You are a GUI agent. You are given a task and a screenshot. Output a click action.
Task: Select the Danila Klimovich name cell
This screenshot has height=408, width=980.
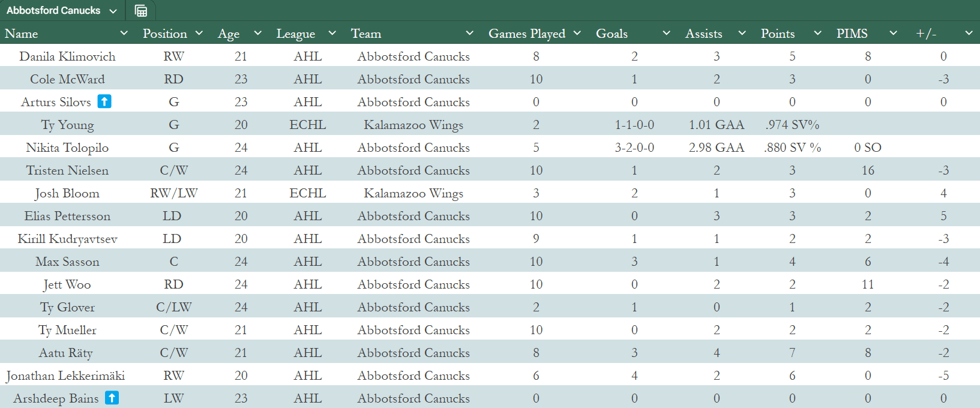67,56
